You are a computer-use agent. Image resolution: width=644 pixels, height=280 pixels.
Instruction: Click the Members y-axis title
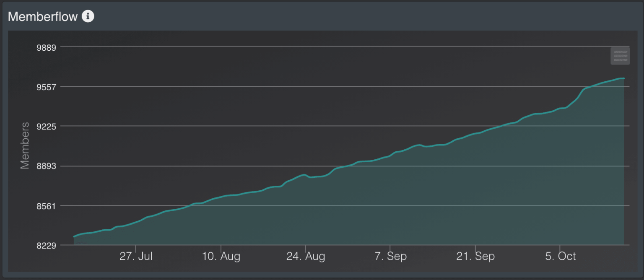pyautogui.click(x=25, y=145)
